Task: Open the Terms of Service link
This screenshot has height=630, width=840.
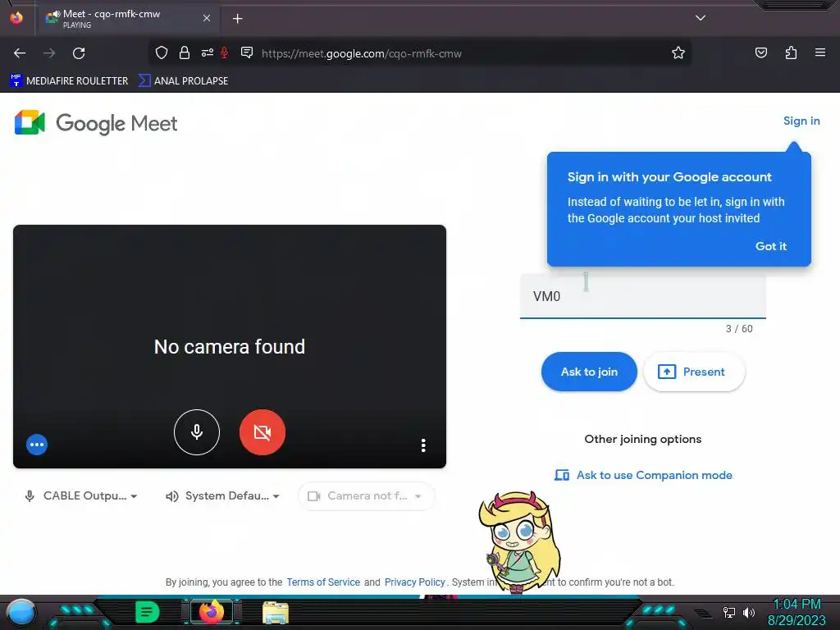Action: point(323,582)
